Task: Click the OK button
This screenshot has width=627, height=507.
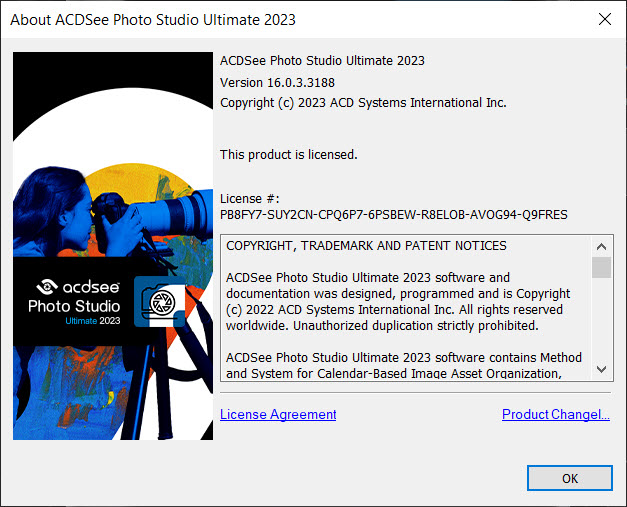Action: coord(570,478)
